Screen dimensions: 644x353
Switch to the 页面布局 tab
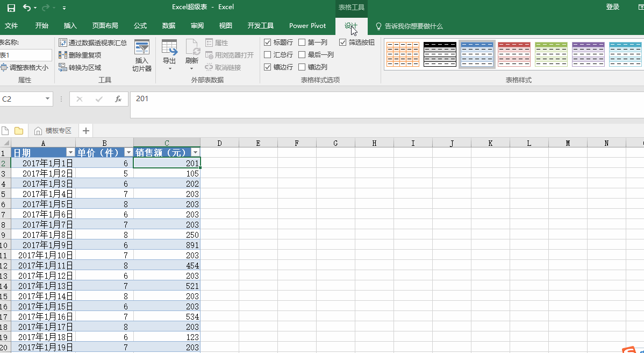coord(105,25)
